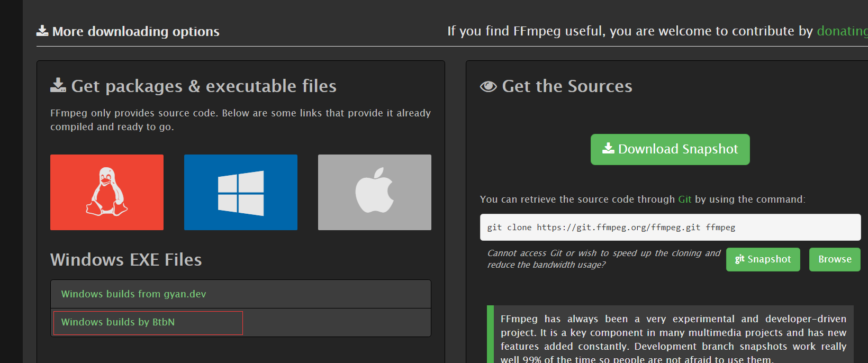868x363 pixels.
Task: Click the More downloading options heading text
Action: click(x=135, y=32)
